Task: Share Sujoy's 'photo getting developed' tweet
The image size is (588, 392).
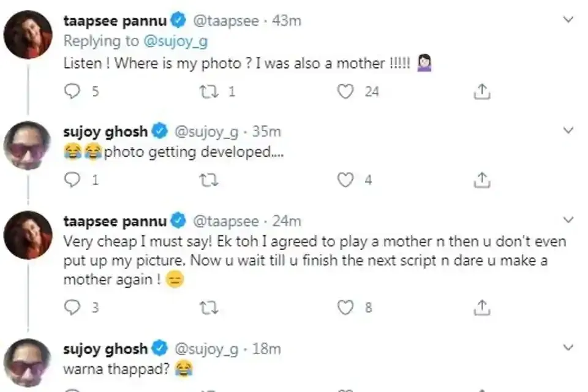Action: coord(482,180)
